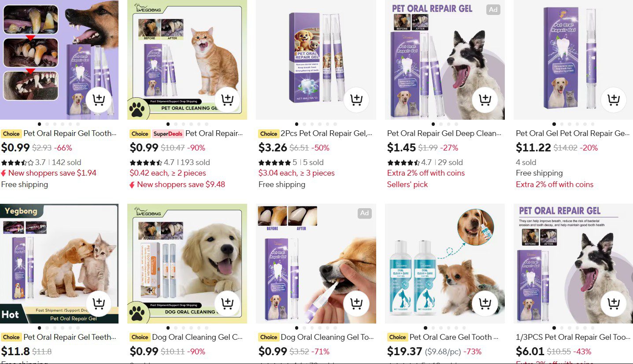Click the Ad badge on the Pet Oral Repair Gel image

click(493, 10)
